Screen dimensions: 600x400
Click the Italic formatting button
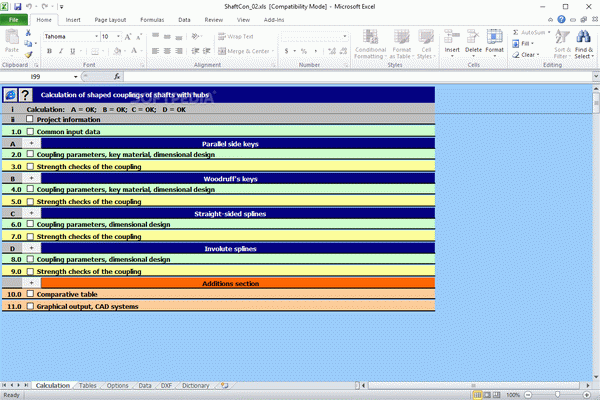[61, 50]
